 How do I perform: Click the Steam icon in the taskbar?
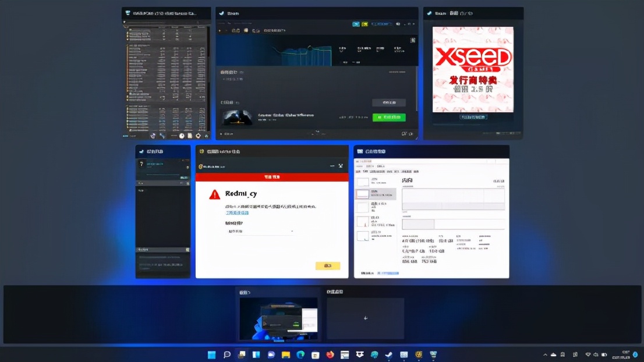[389, 354]
